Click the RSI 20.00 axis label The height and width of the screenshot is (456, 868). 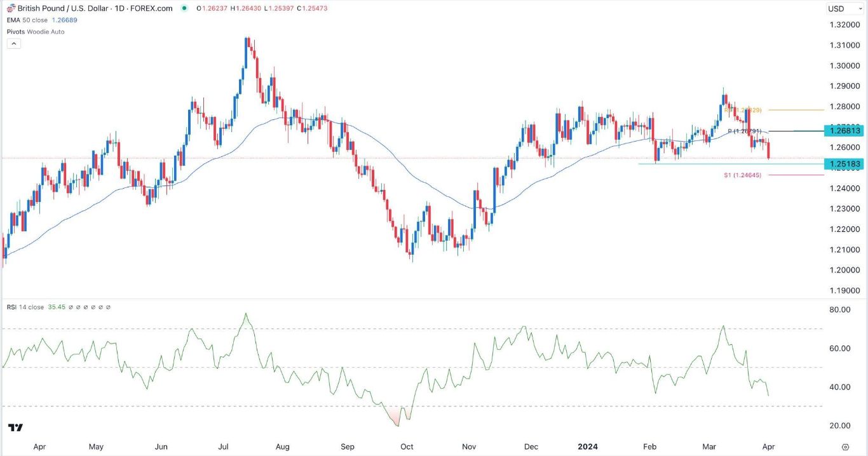click(840, 426)
